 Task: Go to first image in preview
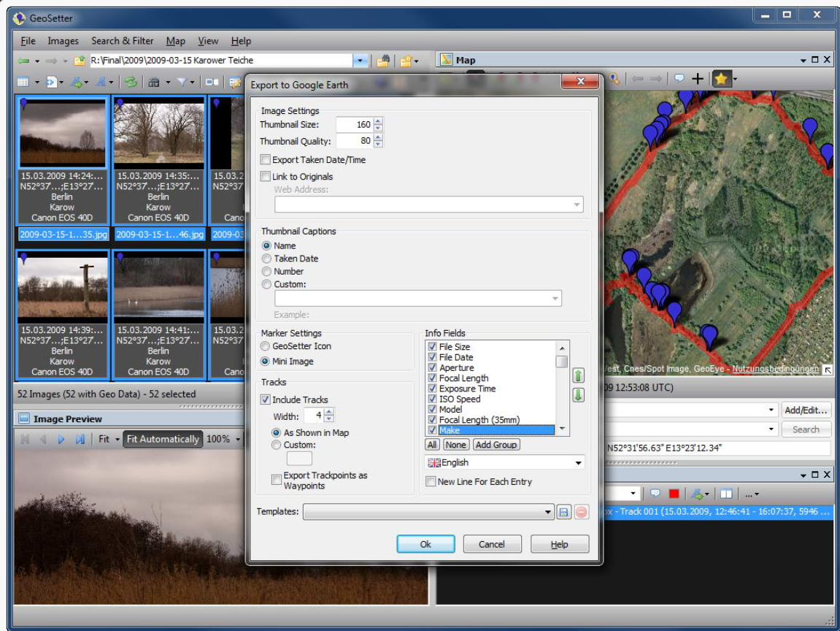25,439
